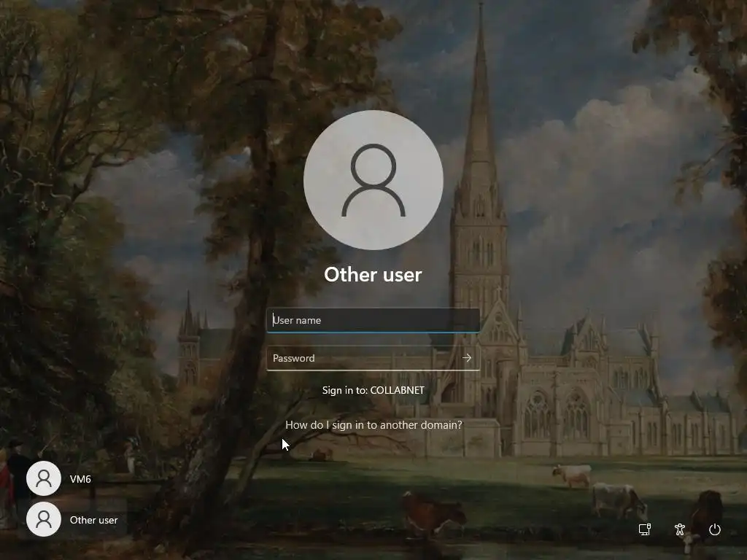Open the Accessibility options icon

point(680,529)
